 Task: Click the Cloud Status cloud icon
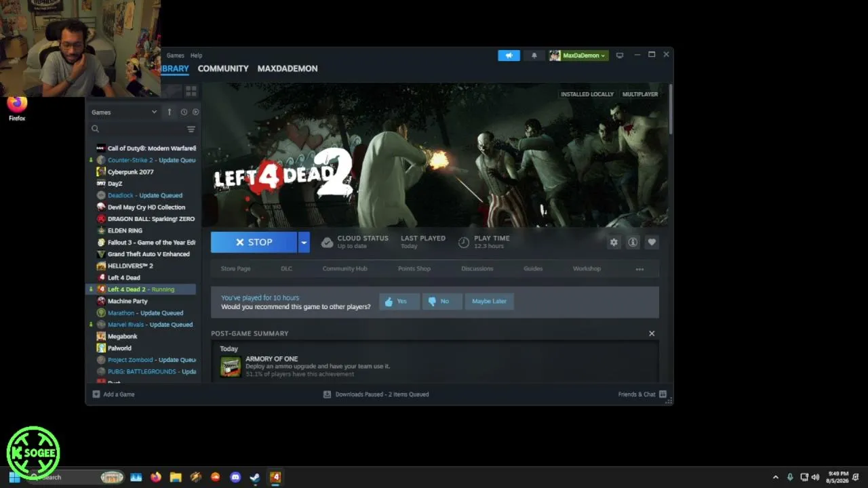[327, 242]
